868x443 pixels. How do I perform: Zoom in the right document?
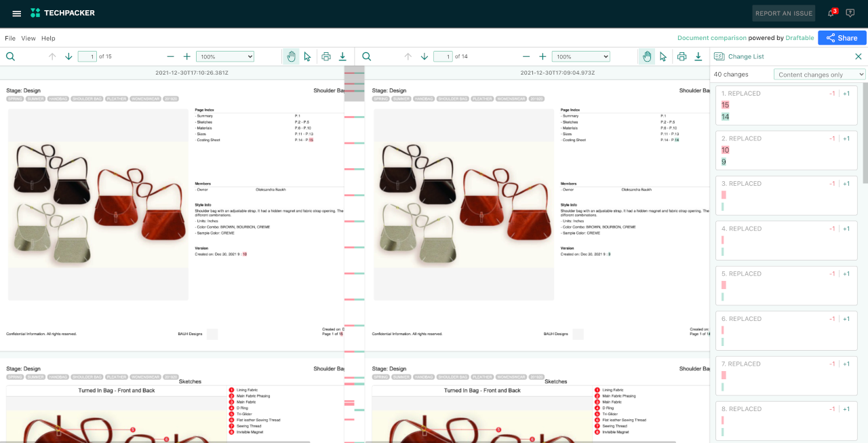click(x=542, y=56)
